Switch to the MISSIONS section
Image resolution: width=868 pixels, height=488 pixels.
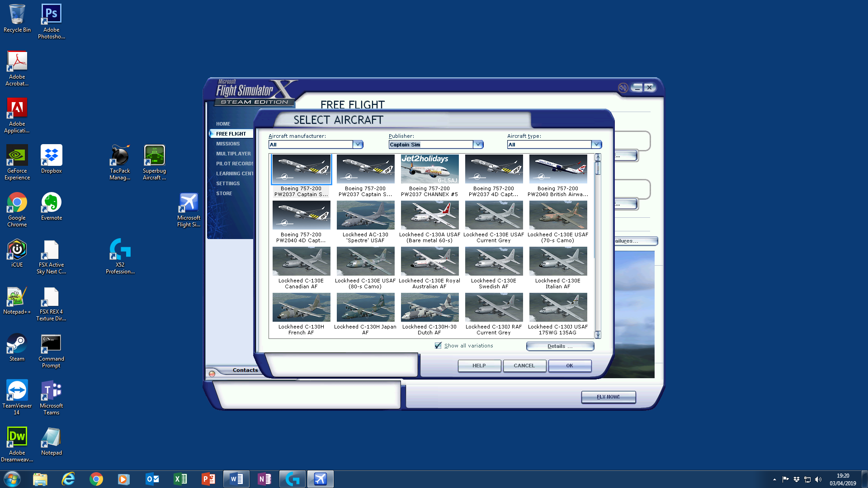(x=228, y=143)
